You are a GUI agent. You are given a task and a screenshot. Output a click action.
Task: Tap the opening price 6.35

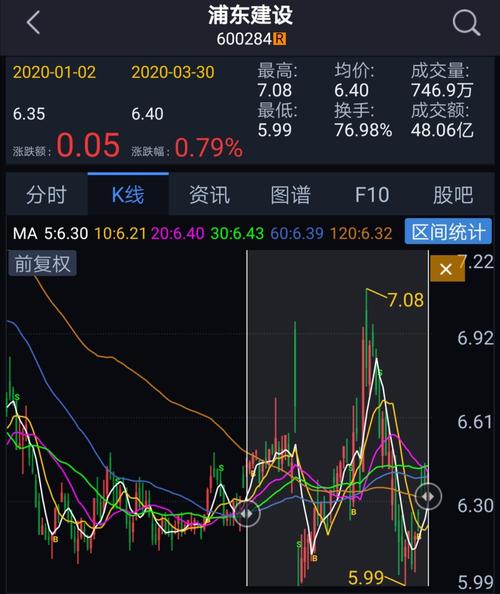pyautogui.click(x=29, y=114)
